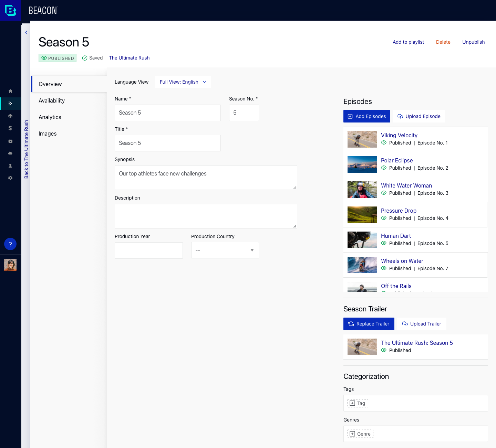
Task: Collapse the sidebar using the chevron
Action: [x=26, y=32]
